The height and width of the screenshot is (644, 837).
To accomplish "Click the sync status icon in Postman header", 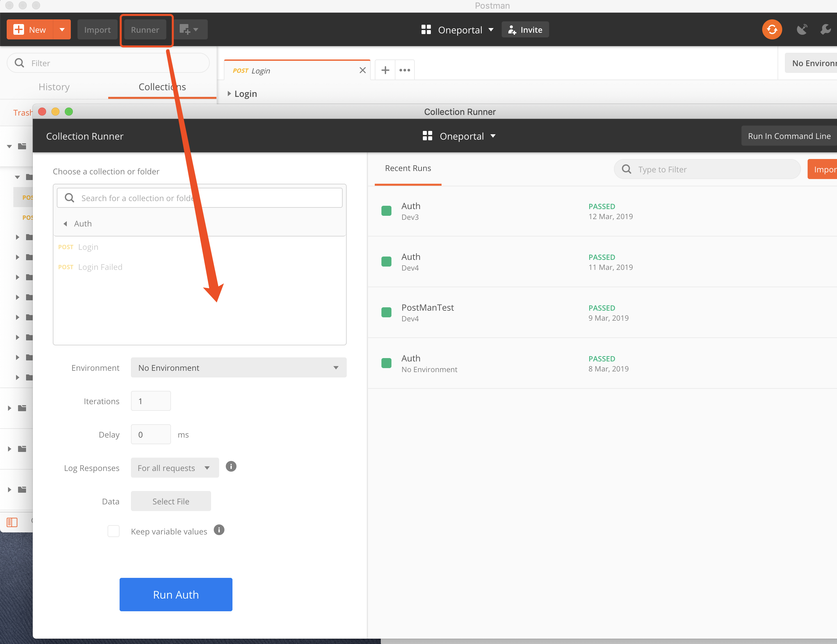I will 772,29.
